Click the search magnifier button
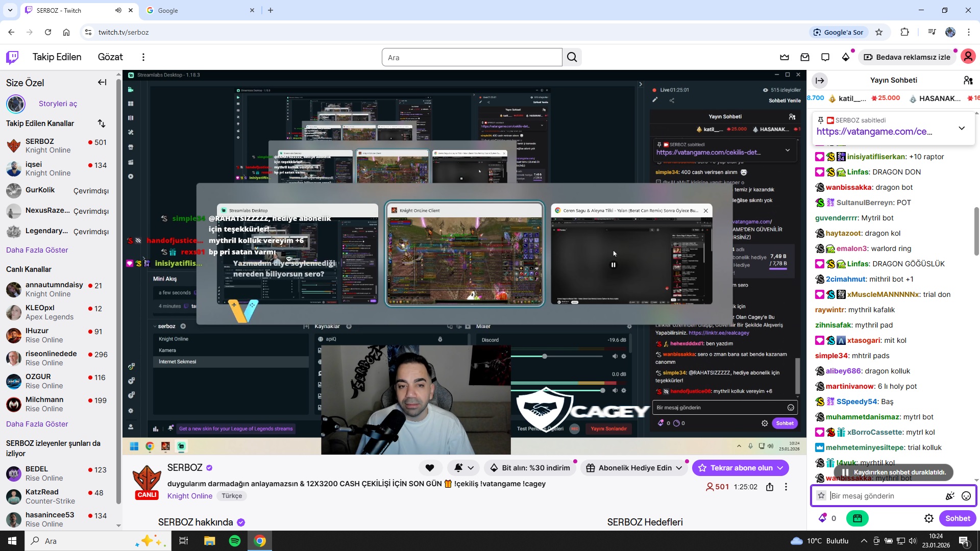The image size is (980, 551). pyautogui.click(x=572, y=57)
